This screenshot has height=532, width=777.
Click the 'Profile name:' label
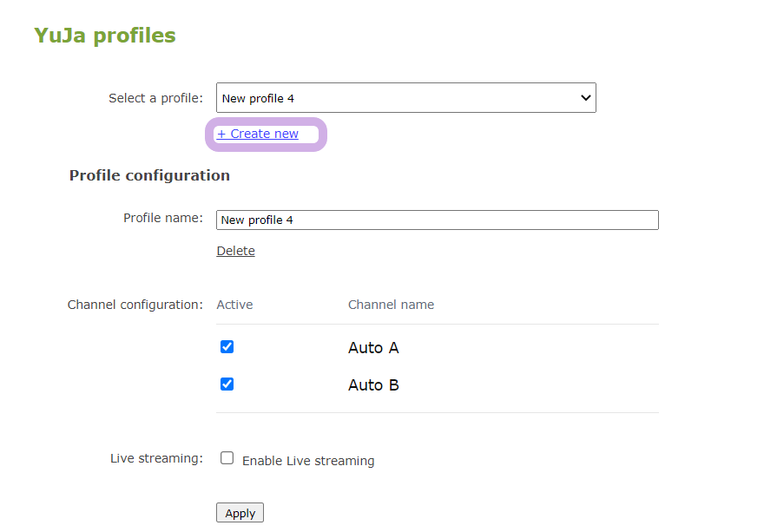(x=162, y=218)
